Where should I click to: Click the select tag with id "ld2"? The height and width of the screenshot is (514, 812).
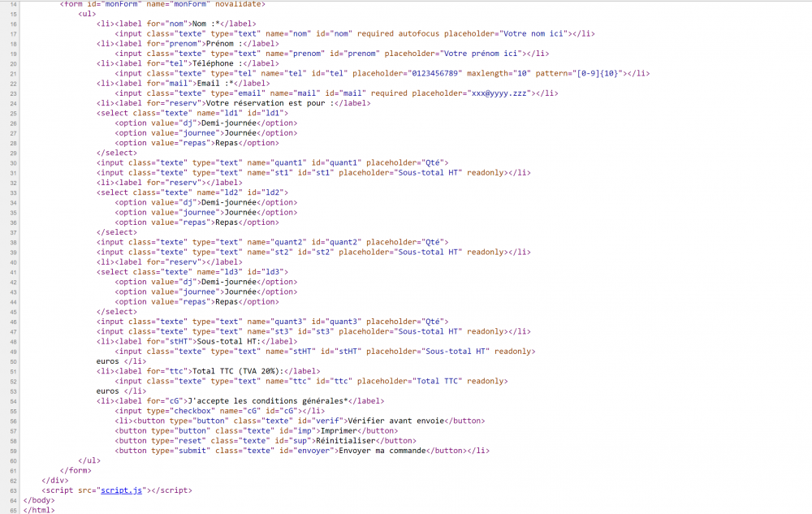tap(192, 192)
